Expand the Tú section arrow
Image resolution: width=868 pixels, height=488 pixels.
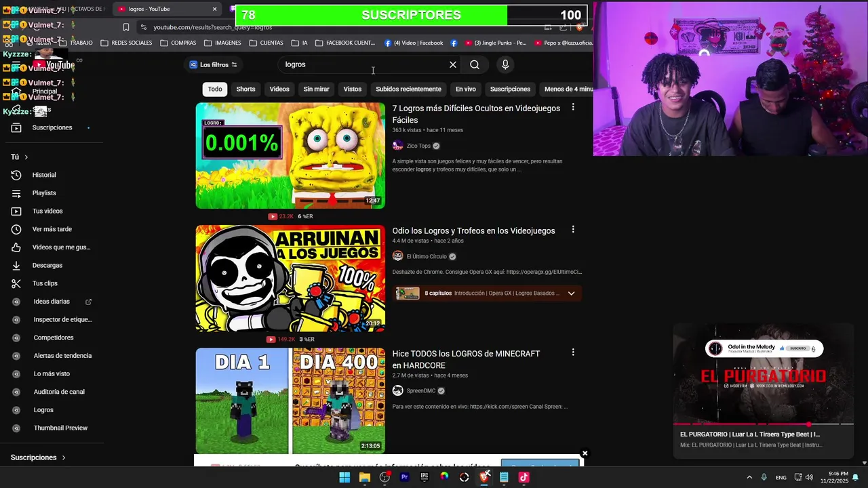point(26,157)
